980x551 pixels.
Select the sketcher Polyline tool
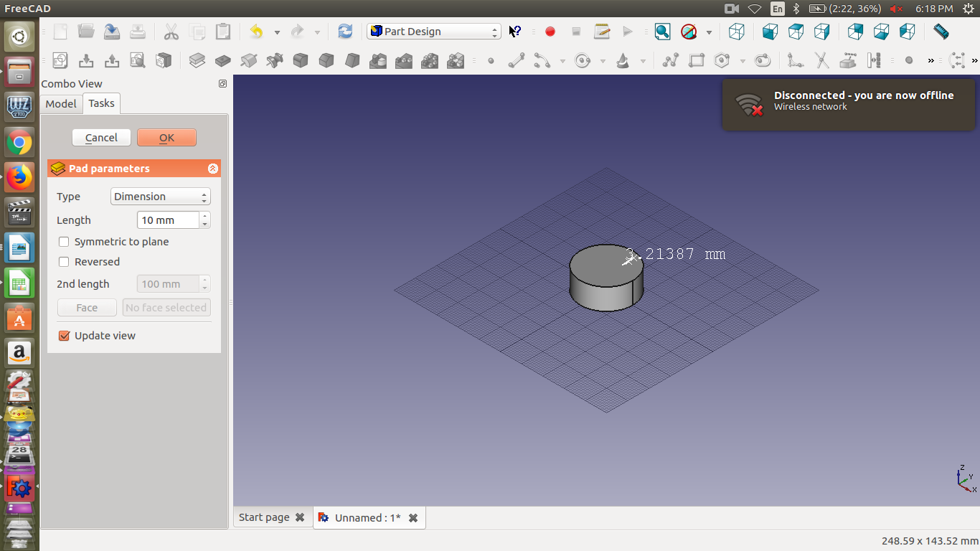click(671, 61)
